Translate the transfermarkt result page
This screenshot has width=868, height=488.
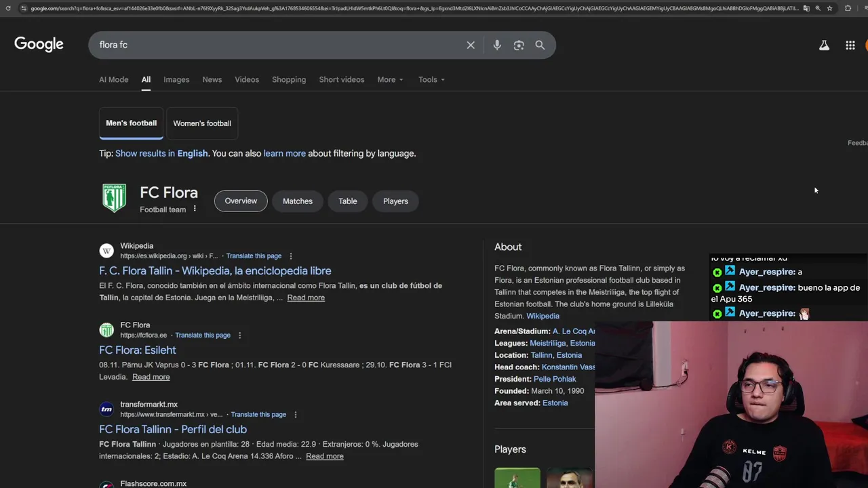click(258, 415)
